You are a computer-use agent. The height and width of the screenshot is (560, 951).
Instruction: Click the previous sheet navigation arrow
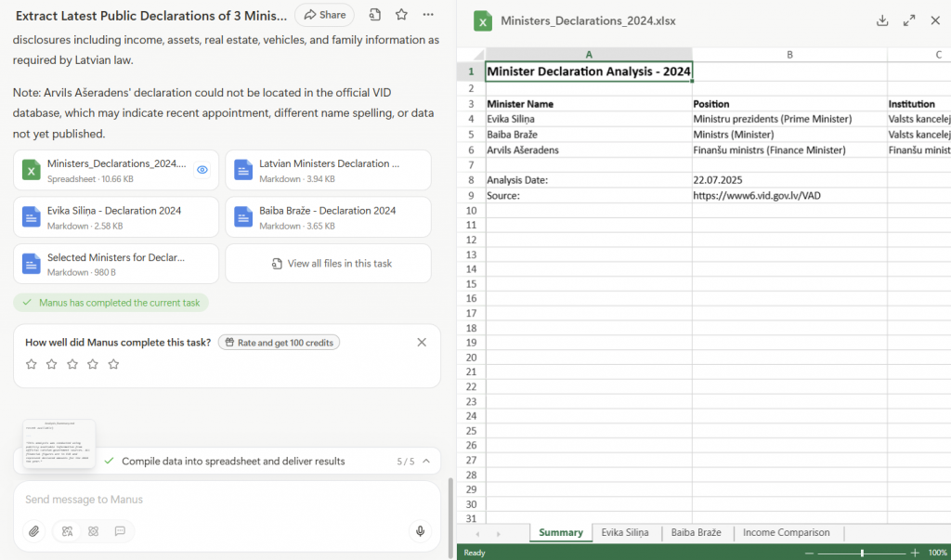coord(478,534)
